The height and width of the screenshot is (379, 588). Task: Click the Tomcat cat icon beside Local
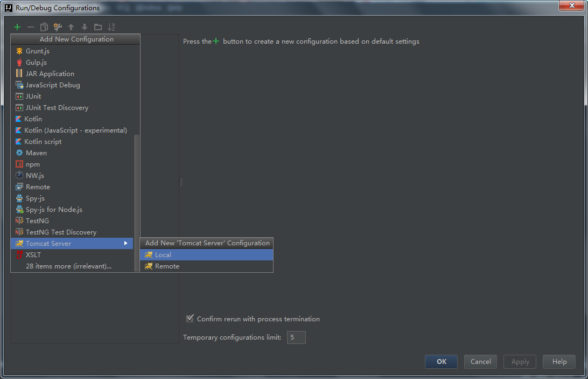(149, 254)
